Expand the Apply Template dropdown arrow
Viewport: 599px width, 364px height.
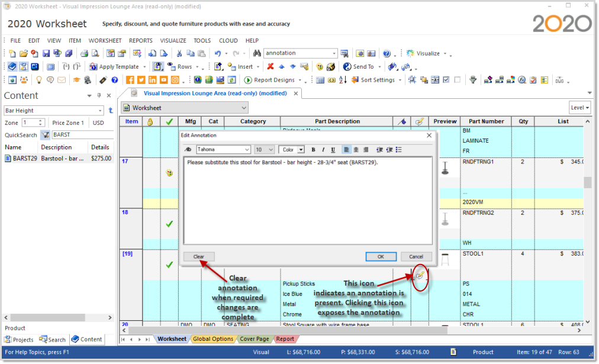(145, 67)
